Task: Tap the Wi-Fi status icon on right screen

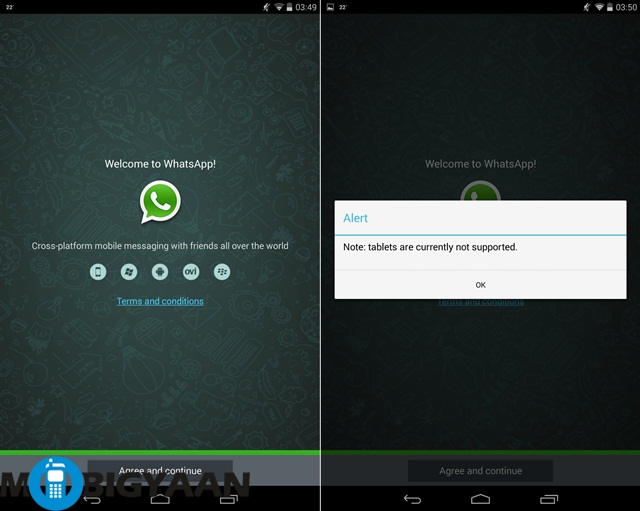Action: point(599,7)
